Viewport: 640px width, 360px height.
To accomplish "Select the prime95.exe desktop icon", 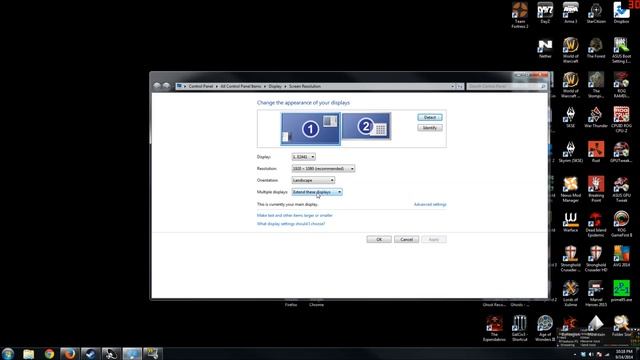I will pyautogui.click(x=621, y=291).
